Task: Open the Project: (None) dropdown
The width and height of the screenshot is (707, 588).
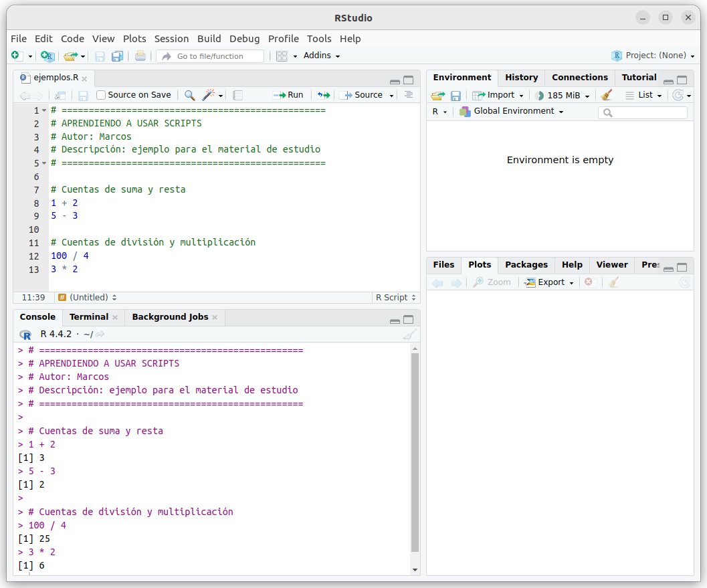Action: pos(653,56)
